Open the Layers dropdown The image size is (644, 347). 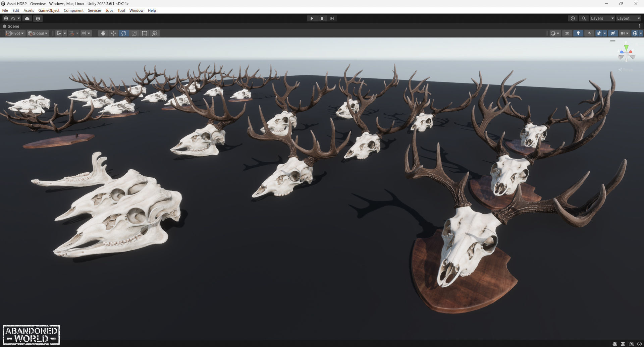602,18
